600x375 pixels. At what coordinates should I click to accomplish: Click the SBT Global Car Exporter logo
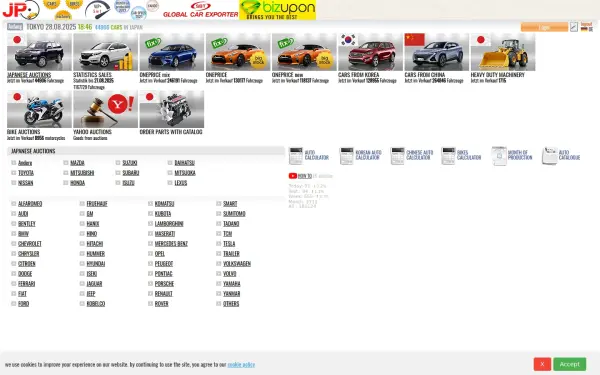pyautogui.click(x=201, y=10)
